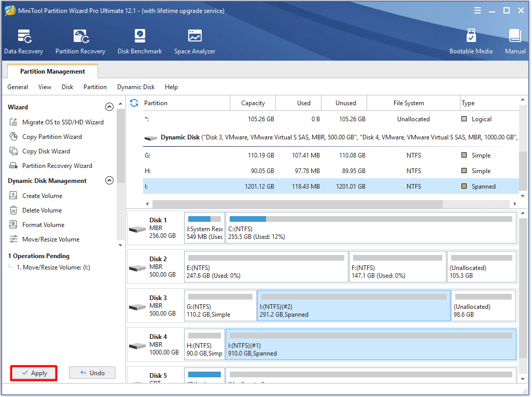Select the H:(NTFS) block on Disk 4
This screenshot has height=397, width=532.
205,345
